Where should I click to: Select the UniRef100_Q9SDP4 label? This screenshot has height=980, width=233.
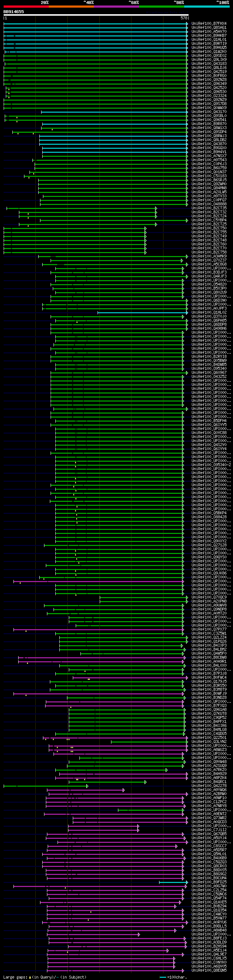click(x=209, y=132)
